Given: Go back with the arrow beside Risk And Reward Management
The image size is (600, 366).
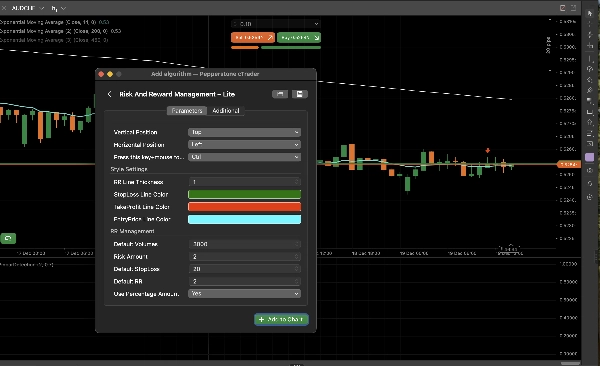Looking at the screenshot, I should point(109,94).
